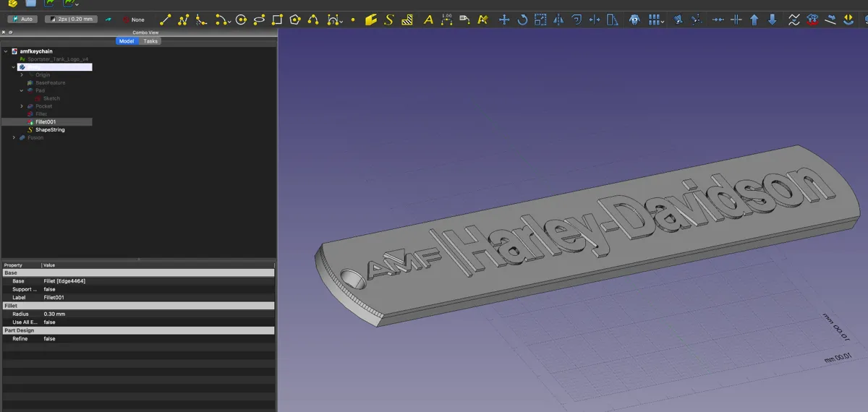Select Sketch under Pad
The width and height of the screenshot is (868, 412).
[51, 98]
